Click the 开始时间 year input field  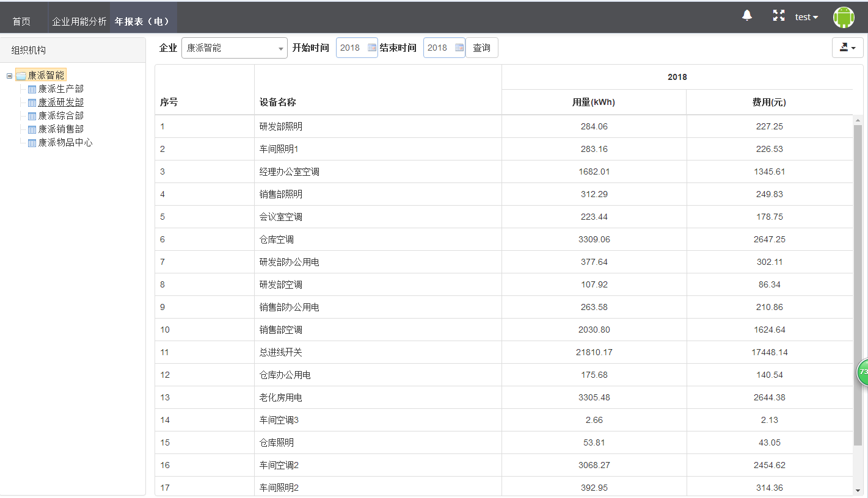[x=351, y=48]
